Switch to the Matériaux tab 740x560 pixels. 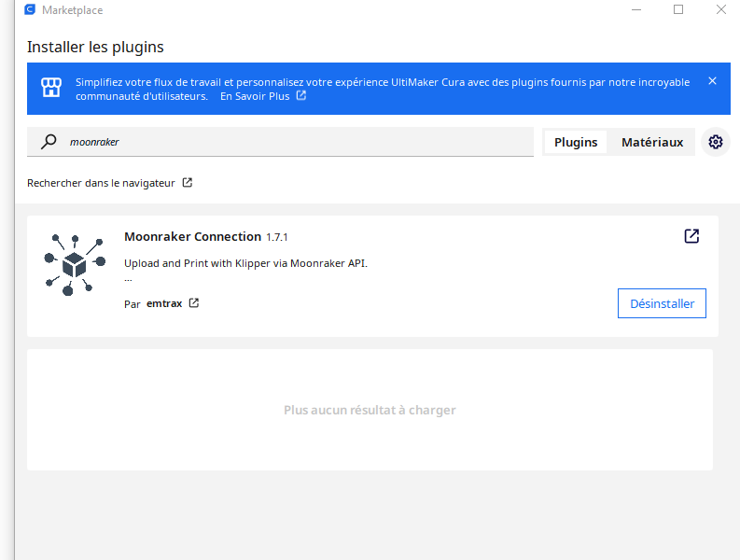[x=652, y=142]
